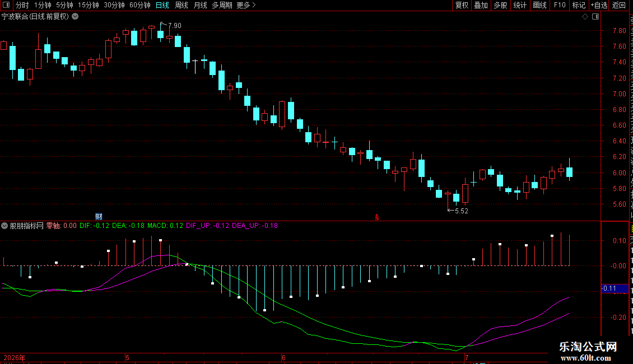Click the DIF_UP: -0.12 indicator value

click(x=207, y=226)
